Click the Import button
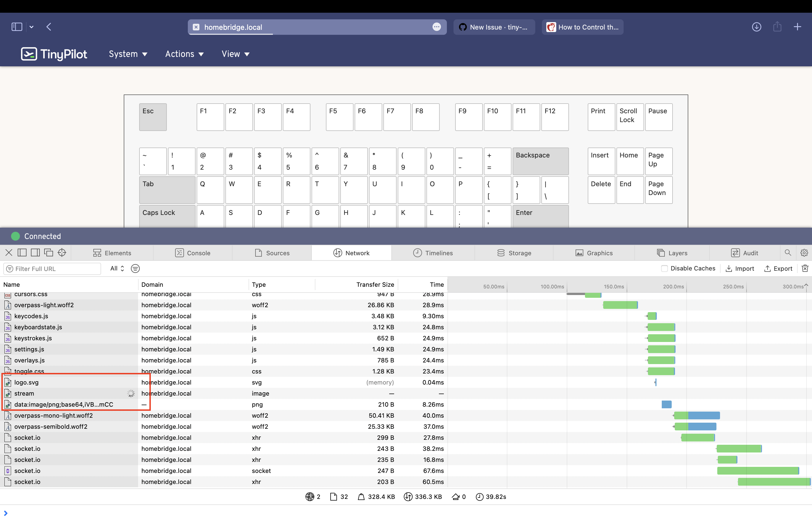Image resolution: width=812 pixels, height=521 pixels. (x=740, y=269)
